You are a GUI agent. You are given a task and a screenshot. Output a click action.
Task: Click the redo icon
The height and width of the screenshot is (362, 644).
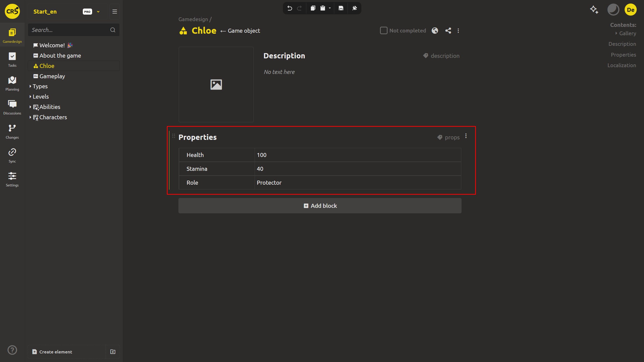(299, 8)
